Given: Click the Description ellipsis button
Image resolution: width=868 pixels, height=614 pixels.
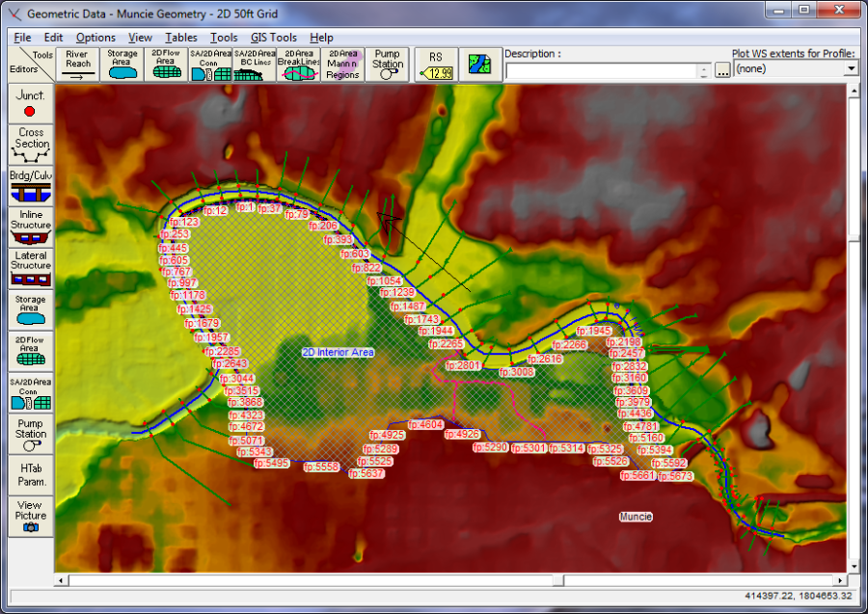Looking at the screenshot, I should 722,67.
